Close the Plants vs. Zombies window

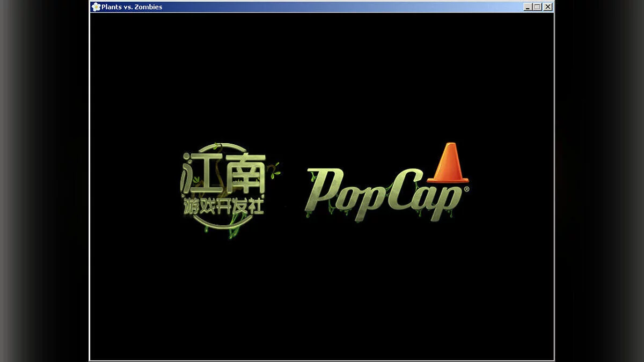(x=547, y=7)
